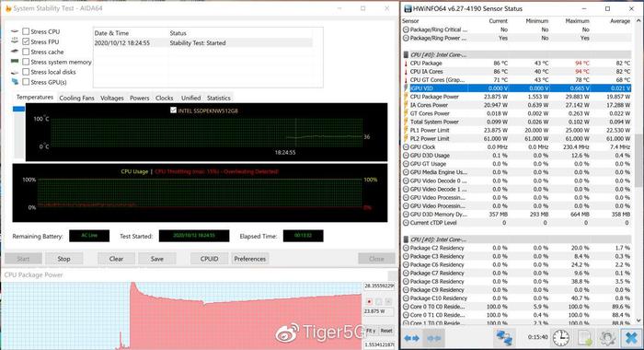
Task: Enable the Stress CPU checkbox
Action: coord(26,31)
